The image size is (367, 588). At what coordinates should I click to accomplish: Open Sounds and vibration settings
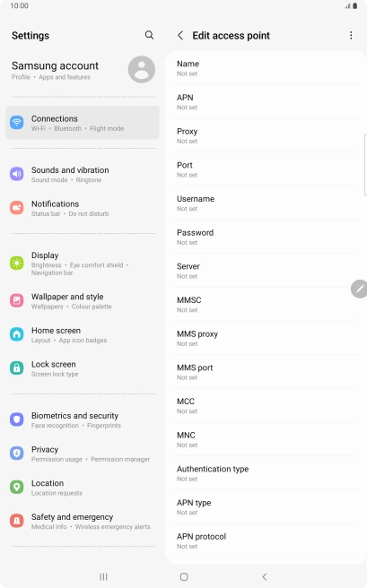[x=83, y=175]
